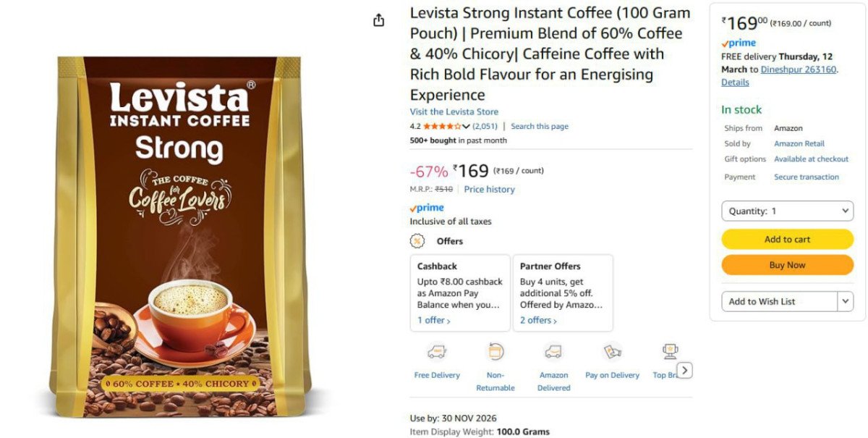
Task: Click the Top Brand trophy icon
Action: tap(670, 352)
